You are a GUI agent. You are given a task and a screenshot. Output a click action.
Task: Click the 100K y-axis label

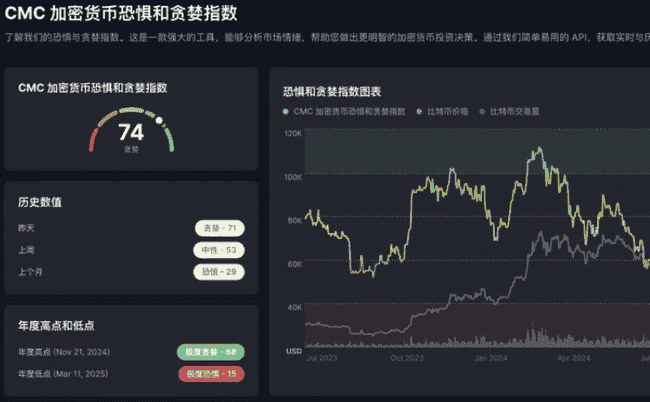(x=293, y=177)
